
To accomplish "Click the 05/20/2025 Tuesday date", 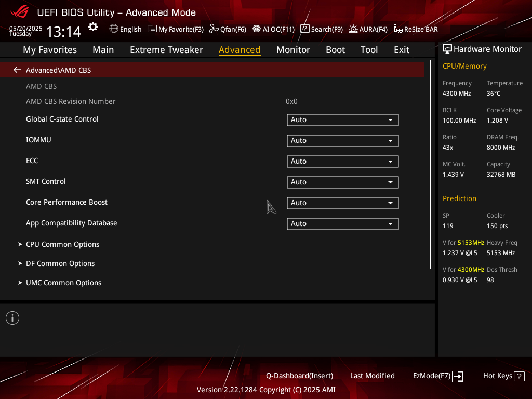I will tap(25, 31).
